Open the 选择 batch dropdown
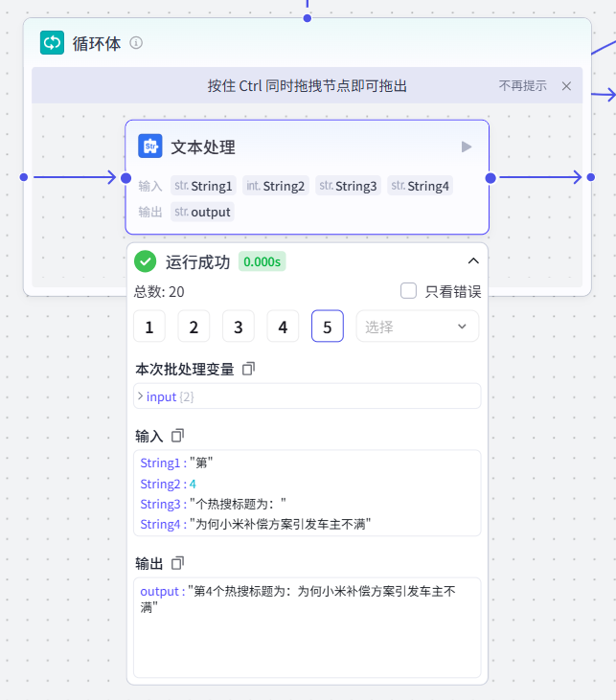 pos(417,327)
